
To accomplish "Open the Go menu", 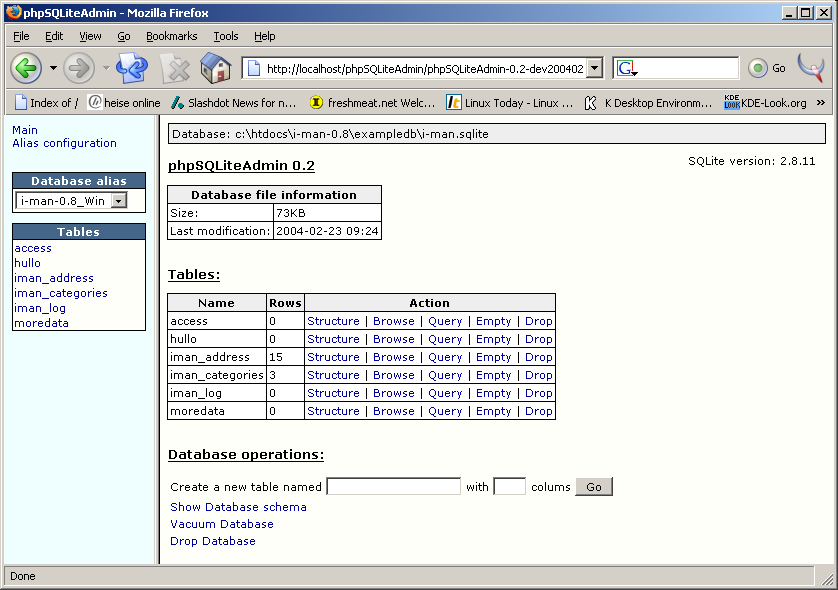I will pyautogui.click(x=123, y=36).
